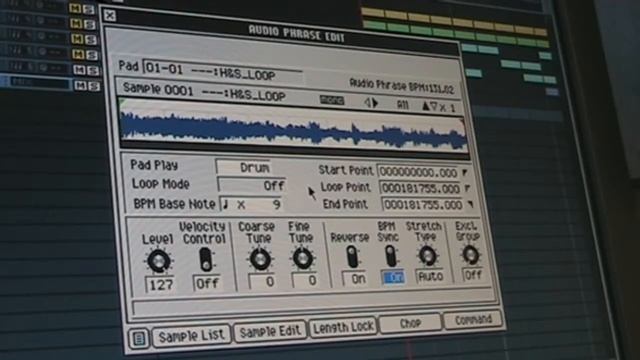Open the Loop Mode Off selector

point(251,186)
